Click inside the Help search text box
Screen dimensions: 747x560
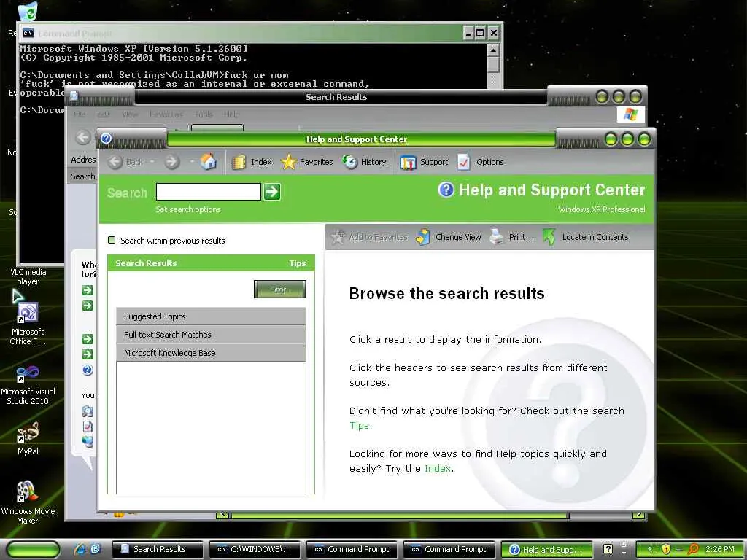click(x=208, y=192)
